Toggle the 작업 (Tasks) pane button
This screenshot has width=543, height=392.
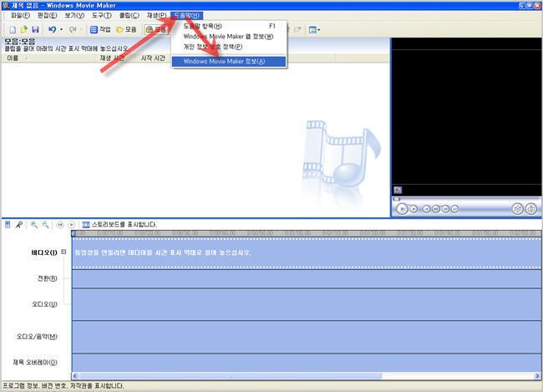(99, 30)
